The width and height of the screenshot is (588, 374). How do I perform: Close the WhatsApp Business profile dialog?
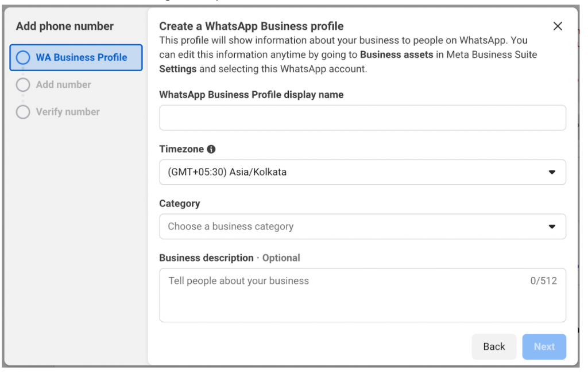coord(558,26)
